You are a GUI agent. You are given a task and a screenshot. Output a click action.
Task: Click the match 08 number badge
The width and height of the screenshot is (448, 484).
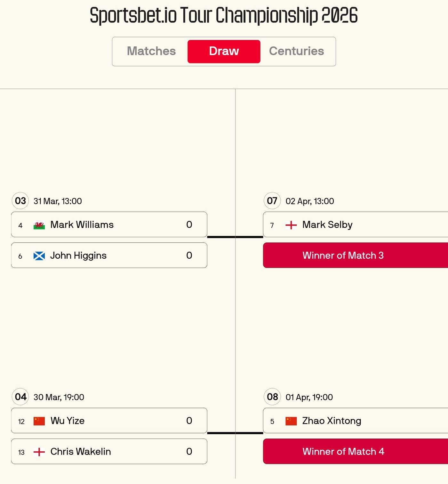click(x=272, y=397)
